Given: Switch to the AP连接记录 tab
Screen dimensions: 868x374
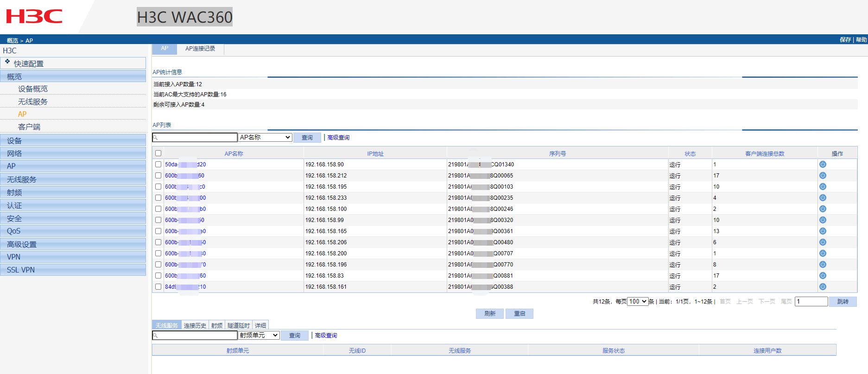Looking at the screenshot, I should pos(200,49).
